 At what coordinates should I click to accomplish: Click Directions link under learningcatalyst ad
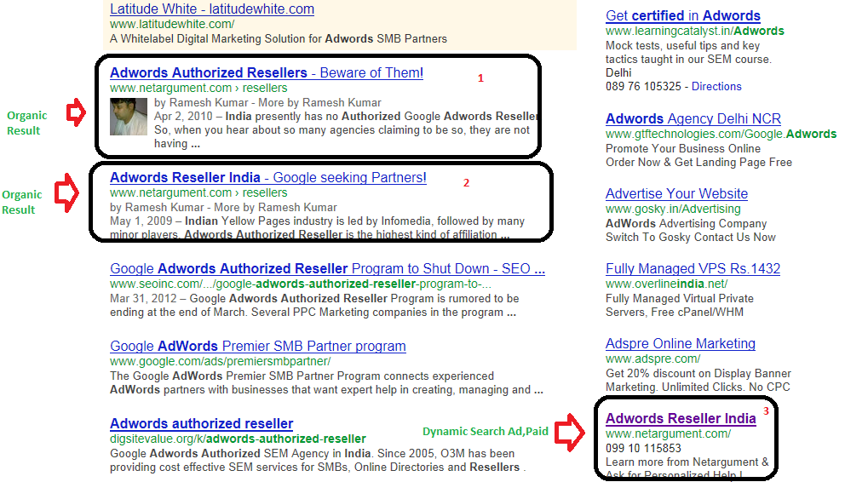pyautogui.click(x=716, y=87)
